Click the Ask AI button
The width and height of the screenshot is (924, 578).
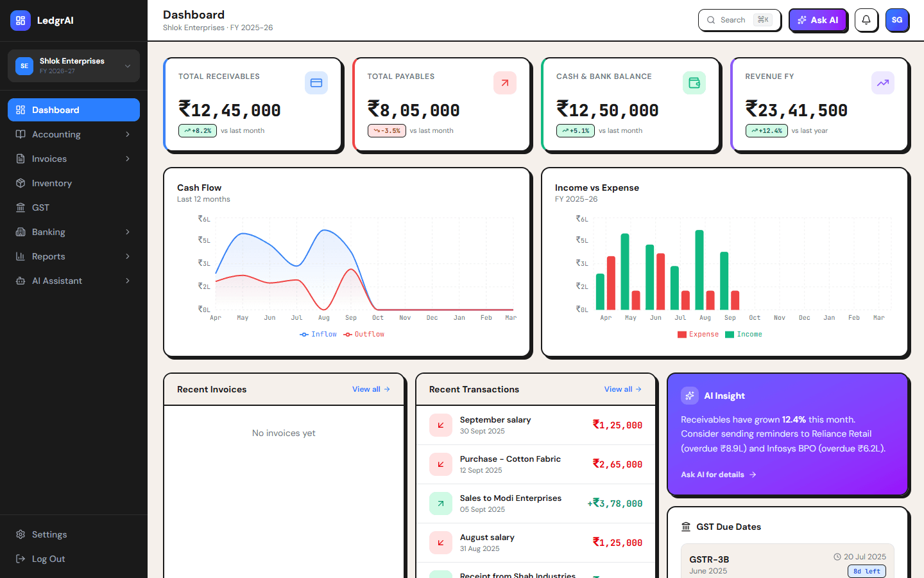pyautogui.click(x=818, y=20)
